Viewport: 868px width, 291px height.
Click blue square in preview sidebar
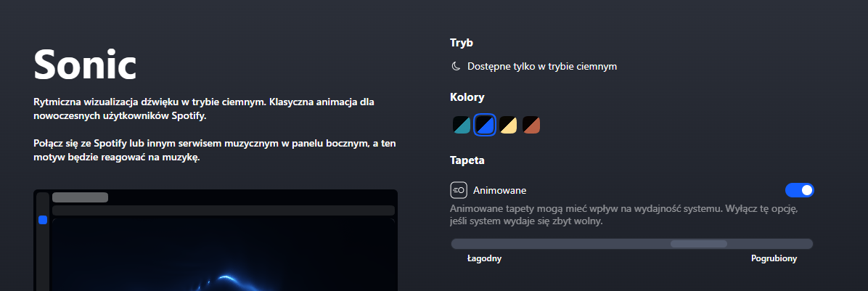pos(43,220)
